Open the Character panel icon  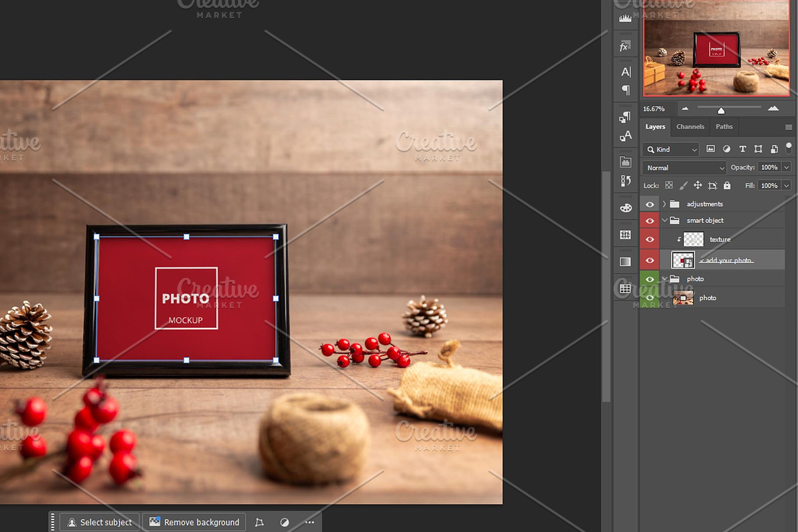click(x=626, y=72)
